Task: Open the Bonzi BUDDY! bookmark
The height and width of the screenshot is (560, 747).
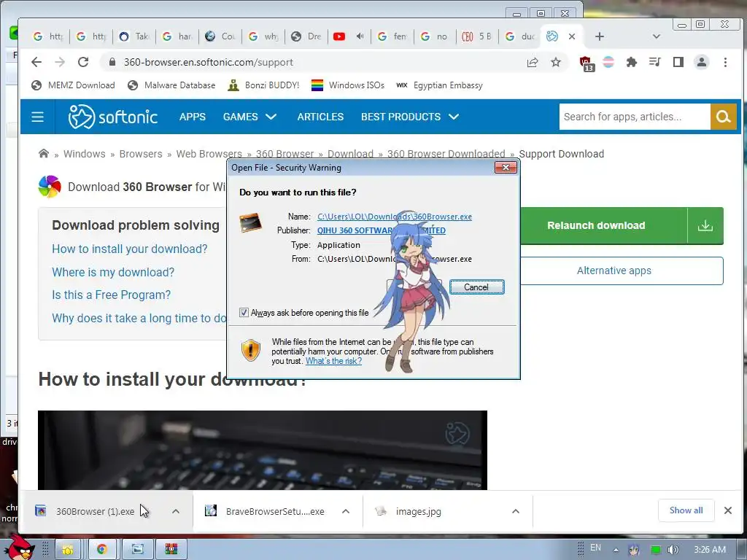Action: tap(263, 85)
